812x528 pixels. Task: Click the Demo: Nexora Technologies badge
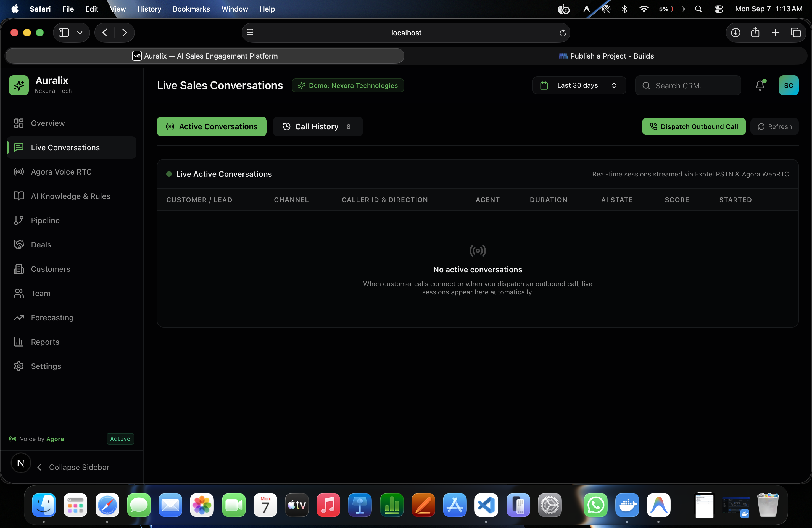tap(348, 85)
